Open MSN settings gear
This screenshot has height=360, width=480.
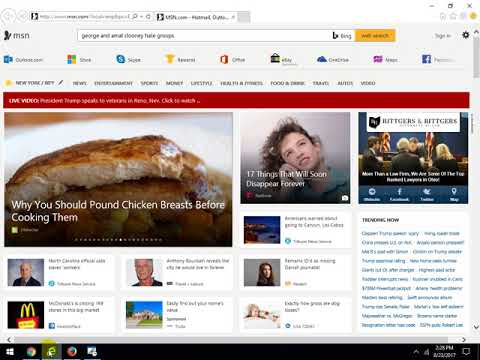466,35
